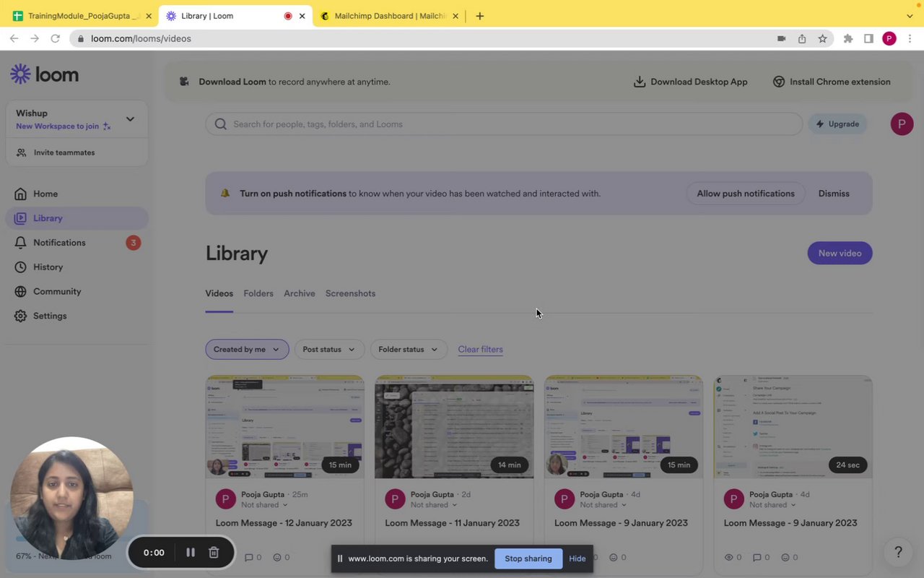Click the Loom logo

(44, 74)
